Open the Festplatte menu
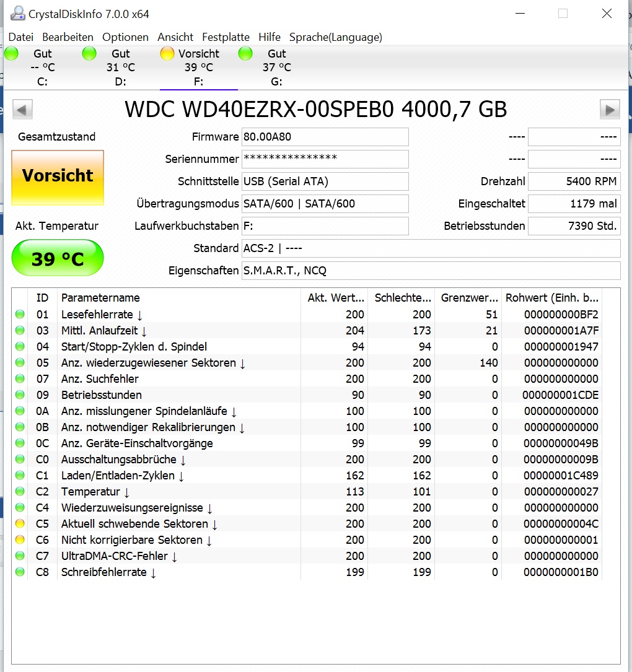The width and height of the screenshot is (632, 672). [x=226, y=37]
